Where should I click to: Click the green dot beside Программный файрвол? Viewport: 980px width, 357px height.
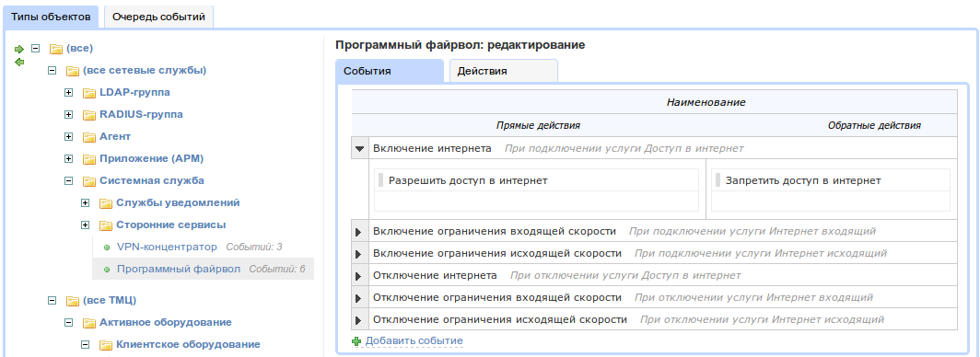coord(106,270)
